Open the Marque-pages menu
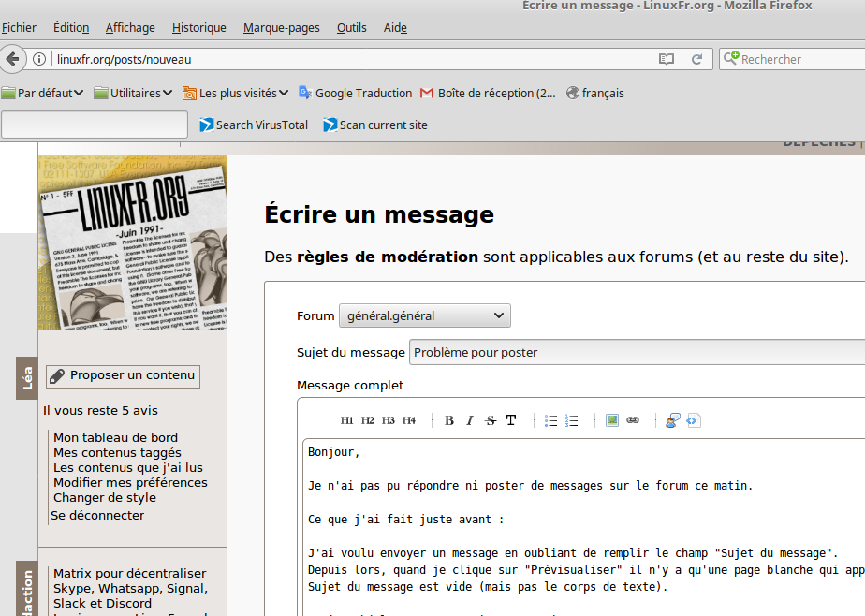This screenshot has width=865, height=616. coord(281,27)
